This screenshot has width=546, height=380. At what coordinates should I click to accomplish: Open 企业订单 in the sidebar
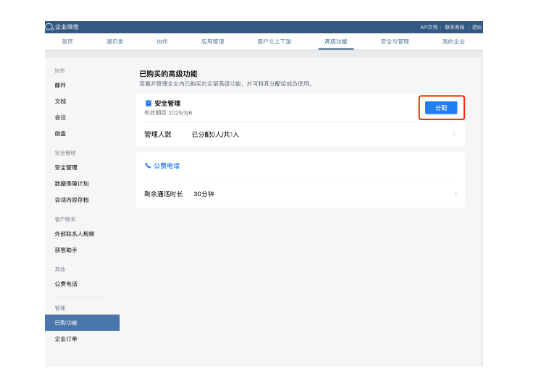(x=66, y=339)
